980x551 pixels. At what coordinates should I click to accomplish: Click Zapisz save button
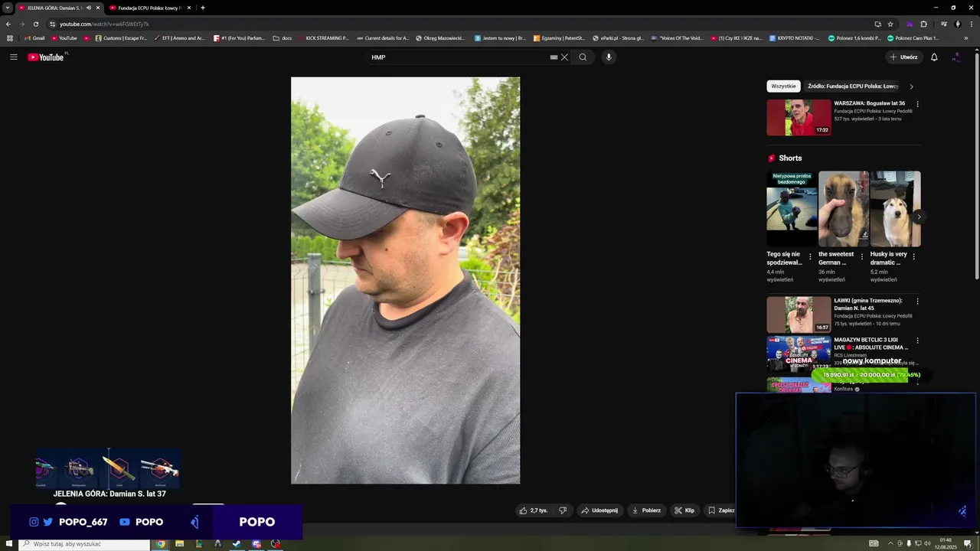[x=721, y=510]
